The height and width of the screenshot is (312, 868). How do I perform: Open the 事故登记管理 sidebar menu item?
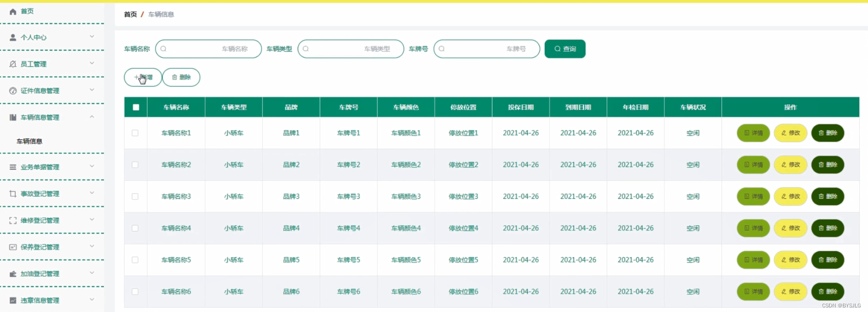52,194
